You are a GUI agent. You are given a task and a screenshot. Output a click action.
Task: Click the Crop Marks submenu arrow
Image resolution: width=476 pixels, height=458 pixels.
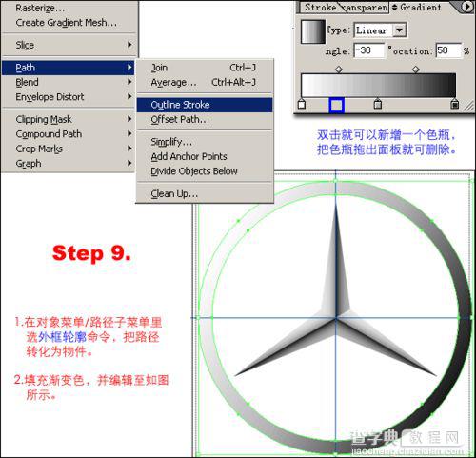pos(129,148)
